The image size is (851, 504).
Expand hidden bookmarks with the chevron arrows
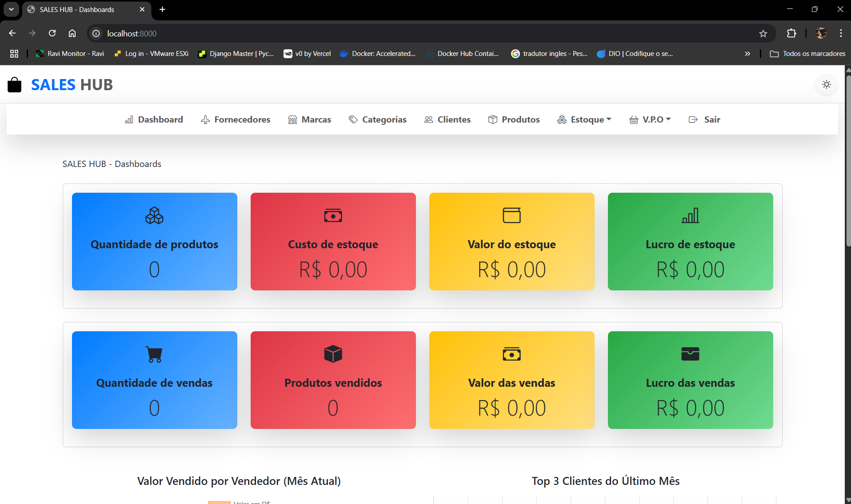(747, 53)
